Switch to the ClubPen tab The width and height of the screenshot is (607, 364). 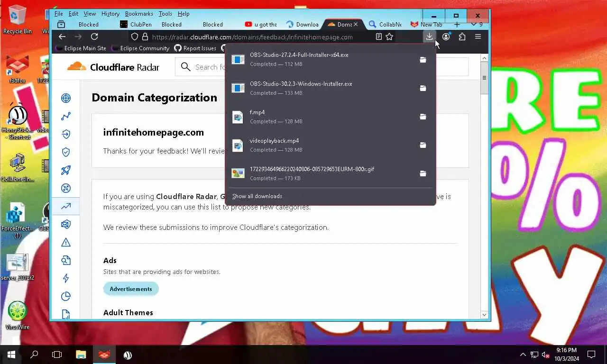[x=136, y=24]
